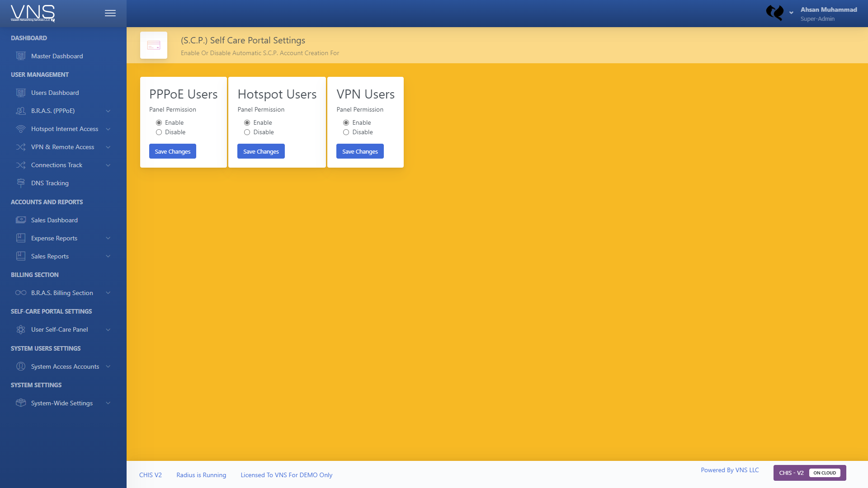This screenshot has width=868, height=488.
Task: Click the hamburger menu icon
Action: click(x=110, y=13)
